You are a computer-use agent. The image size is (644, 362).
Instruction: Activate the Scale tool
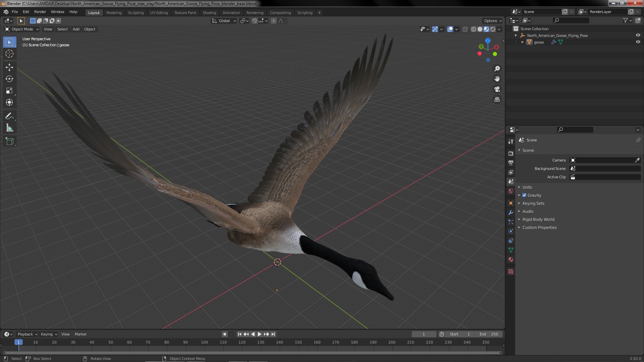click(x=9, y=90)
